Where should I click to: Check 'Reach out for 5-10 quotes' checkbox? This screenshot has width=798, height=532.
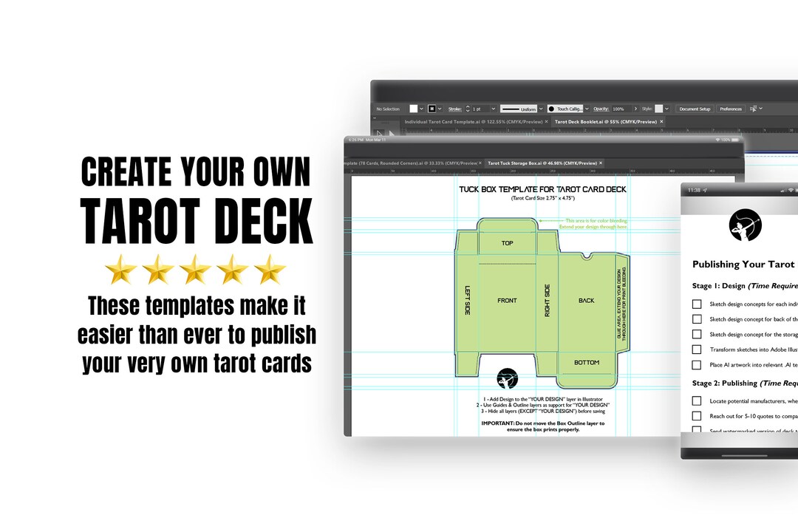pos(697,417)
